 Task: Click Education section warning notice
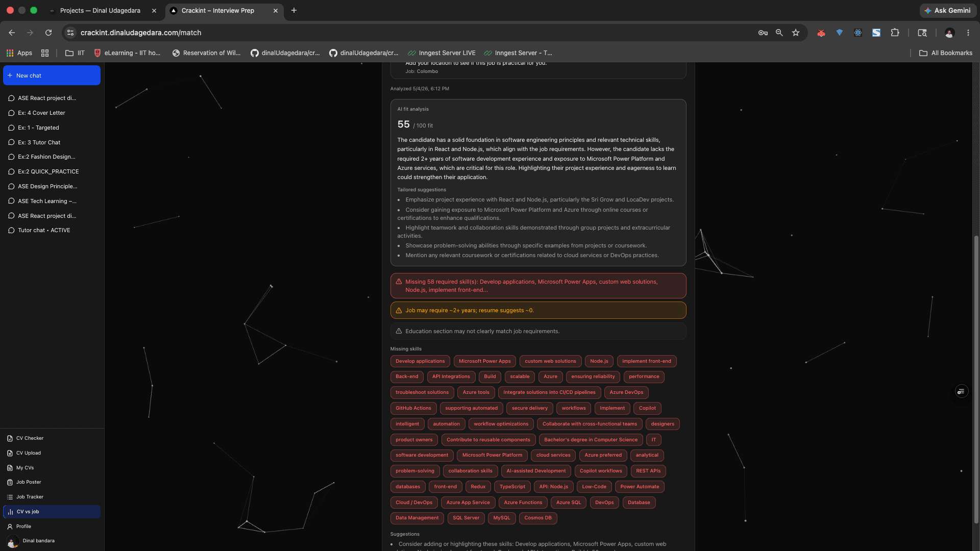click(538, 331)
